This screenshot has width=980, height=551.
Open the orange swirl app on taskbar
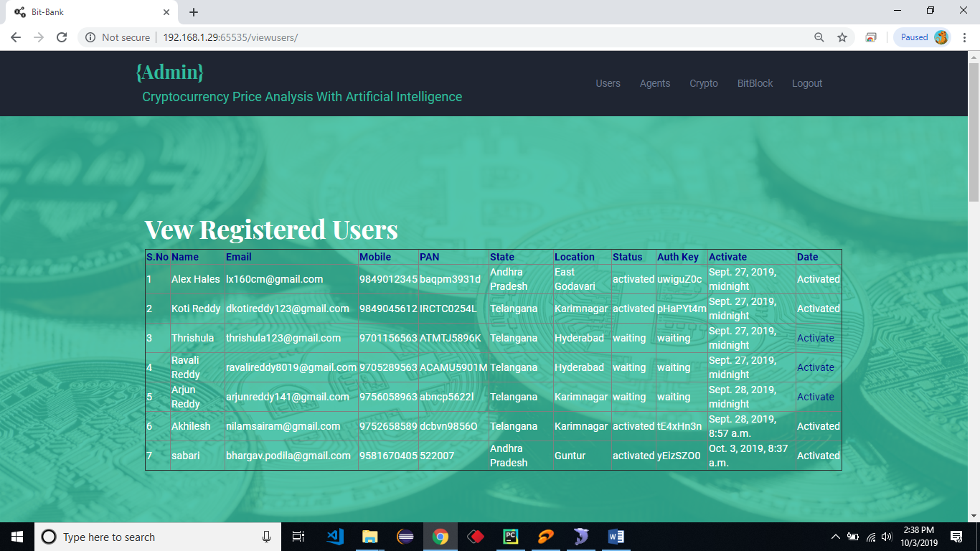546,537
